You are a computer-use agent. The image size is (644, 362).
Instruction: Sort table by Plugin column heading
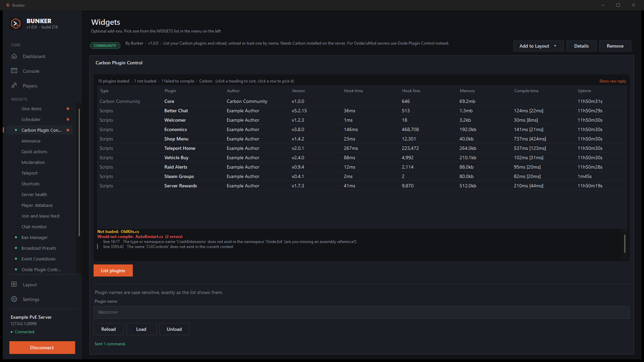[x=170, y=91]
